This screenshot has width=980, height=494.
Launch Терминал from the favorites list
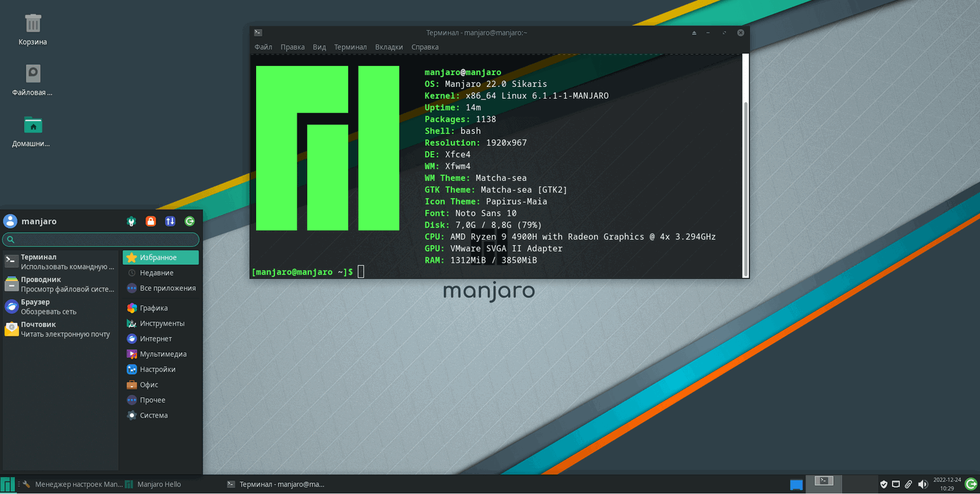pyautogui.click(x=61, y=261)
